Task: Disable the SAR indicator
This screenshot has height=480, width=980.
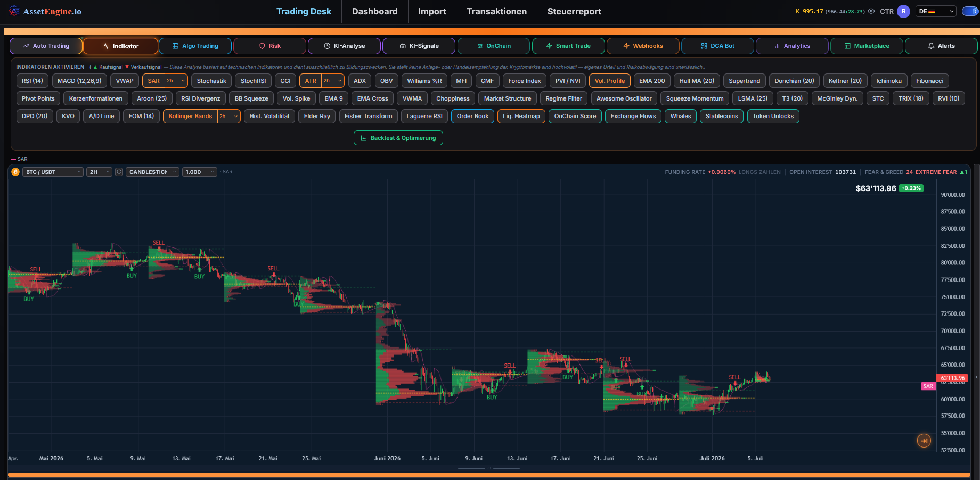Action: click(x=154, y=81)
